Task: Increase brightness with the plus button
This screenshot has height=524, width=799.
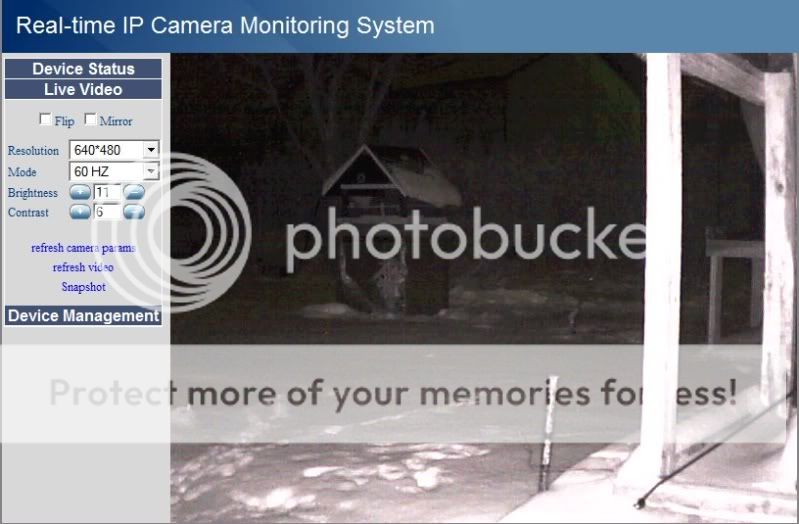Action: tap(80, 192)
